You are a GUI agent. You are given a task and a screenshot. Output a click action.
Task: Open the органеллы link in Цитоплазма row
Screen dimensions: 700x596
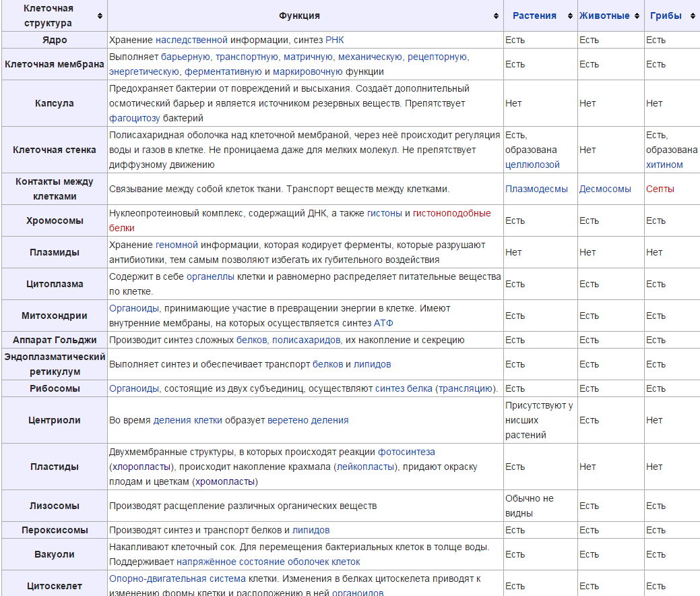tap(210, 276)
